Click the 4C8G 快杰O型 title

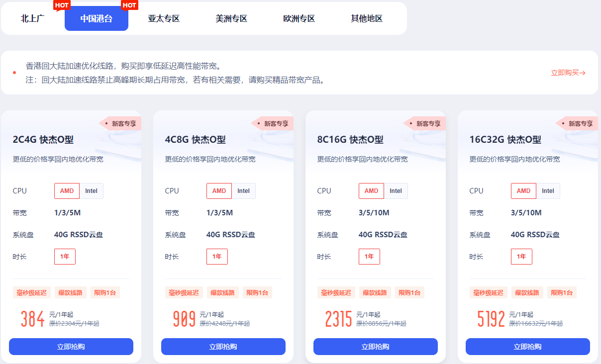[x=196, y=140]
